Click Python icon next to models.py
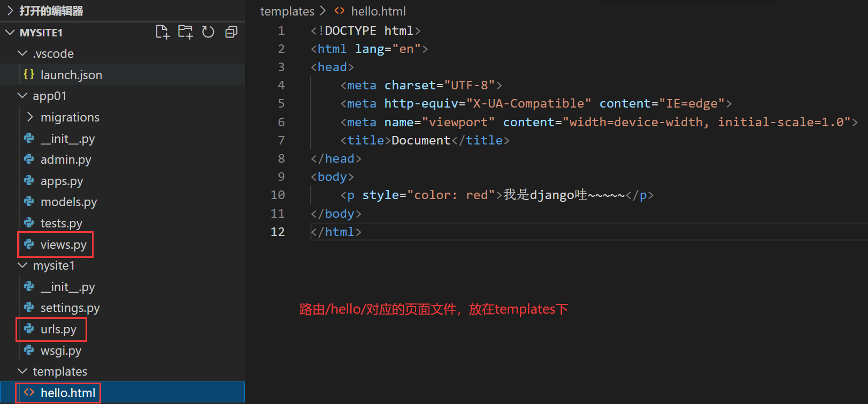Viewport: 868px width, 404px height. pos(29,201)
